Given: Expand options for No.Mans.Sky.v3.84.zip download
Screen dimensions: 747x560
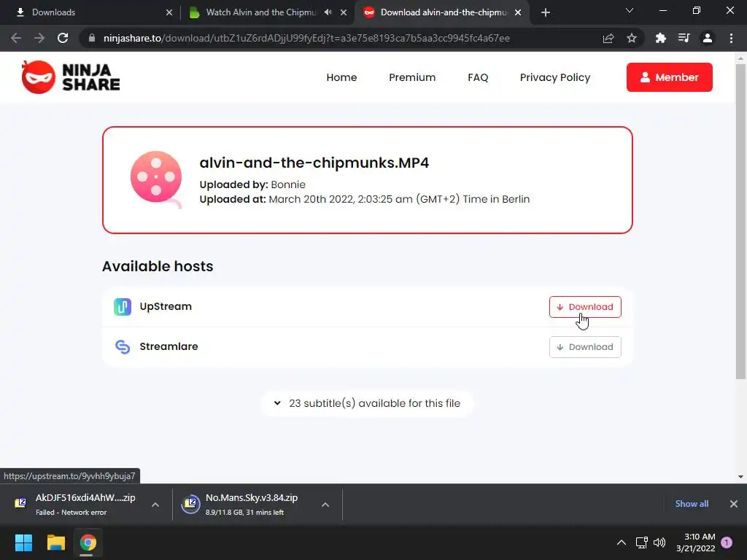Looking at the screenshot, I should [x=325, y=505].
